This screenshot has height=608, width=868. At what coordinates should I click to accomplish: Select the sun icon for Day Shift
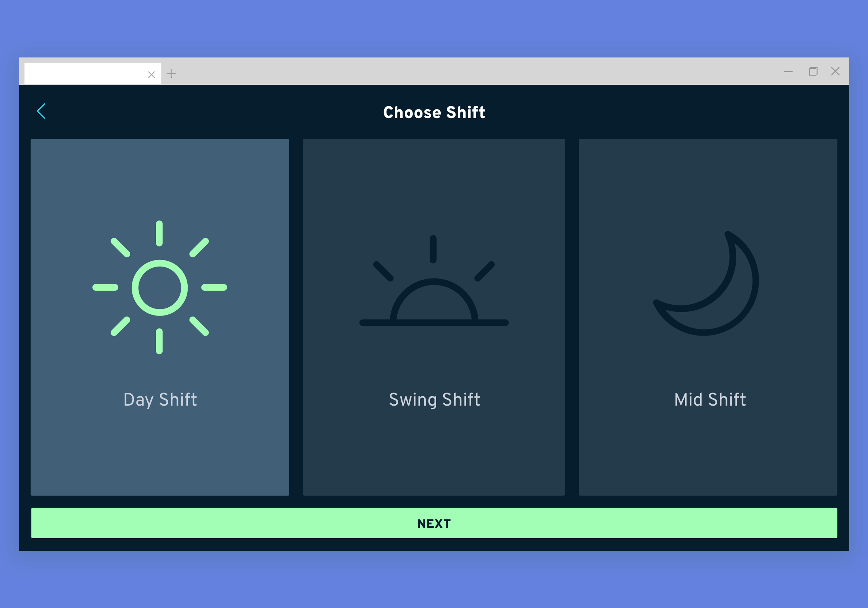[x=160, y=287]
